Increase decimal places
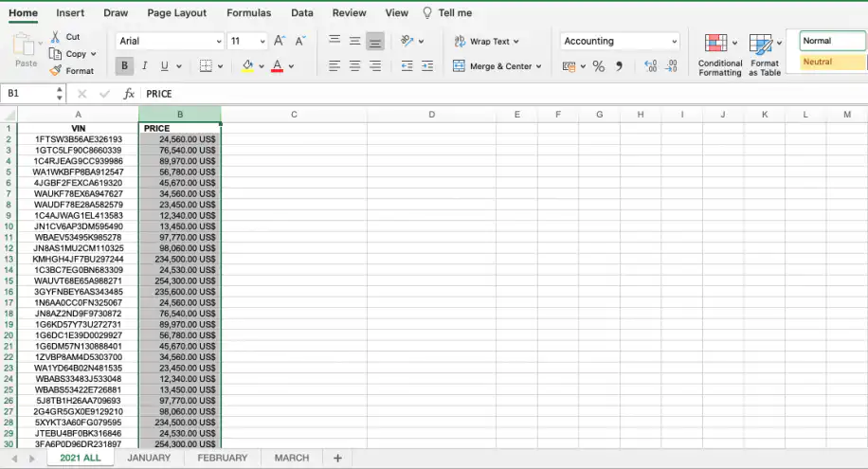 coord(650,66)
